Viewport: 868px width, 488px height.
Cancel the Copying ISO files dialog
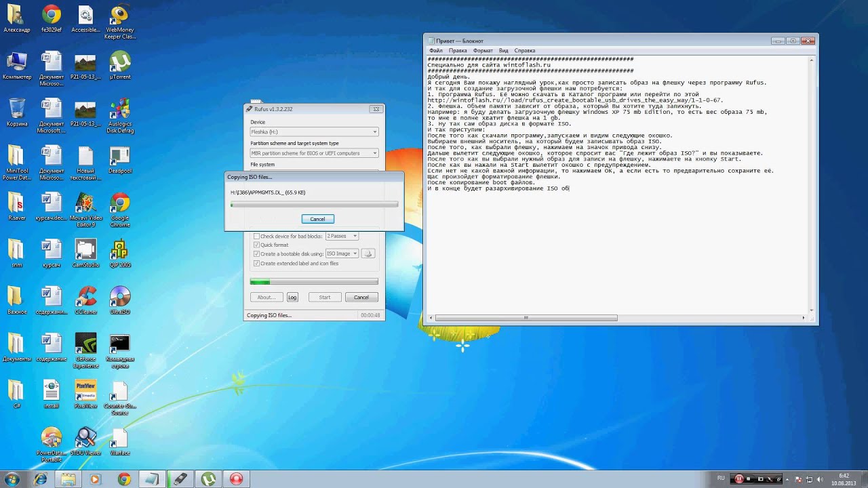click(317, 219)
